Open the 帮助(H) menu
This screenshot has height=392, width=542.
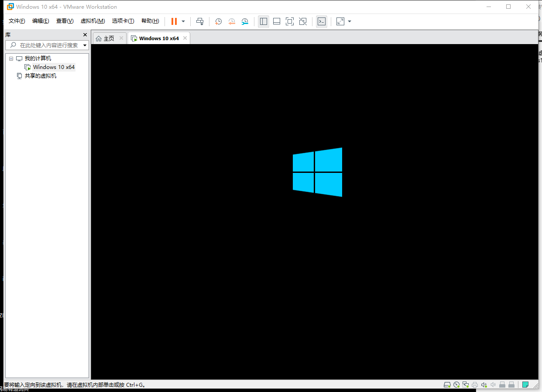point(150,21)
